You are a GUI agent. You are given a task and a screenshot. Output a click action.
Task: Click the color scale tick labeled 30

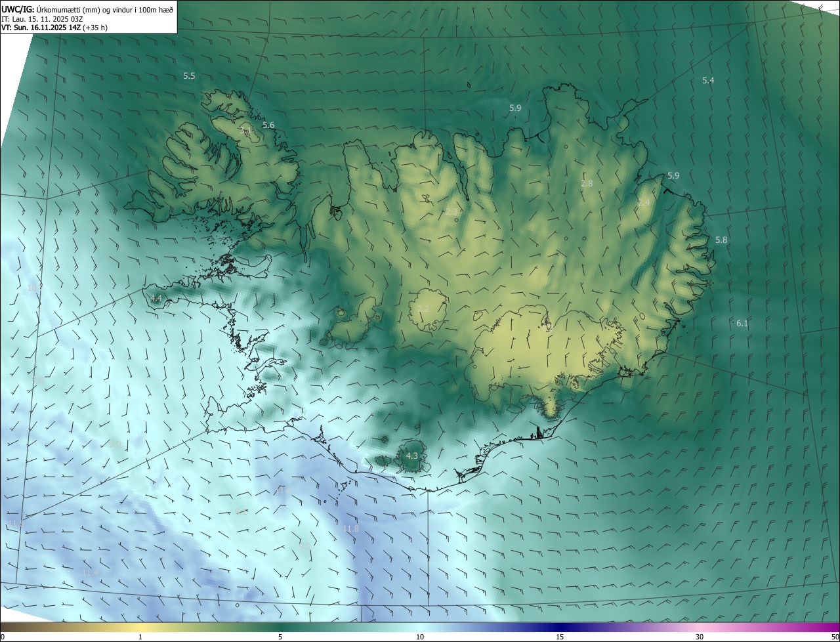(x=700, y=637)
